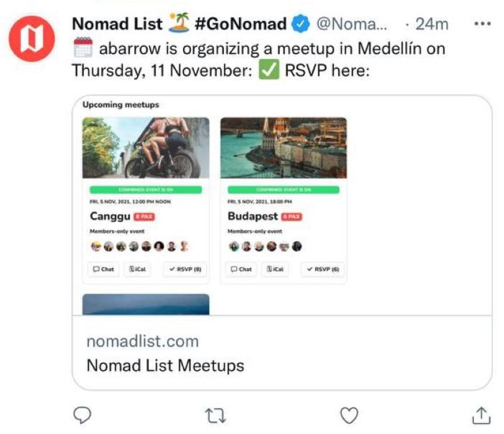Open the tweet's three-dot more menu
Screen dimensions: 504x434
coord(482,24)
